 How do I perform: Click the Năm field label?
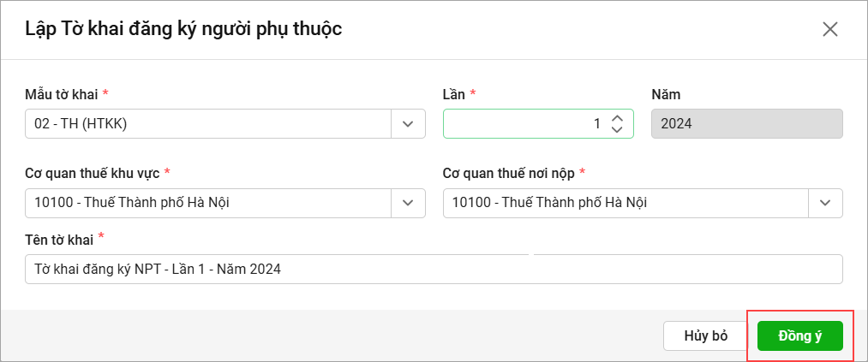[666, 94]
